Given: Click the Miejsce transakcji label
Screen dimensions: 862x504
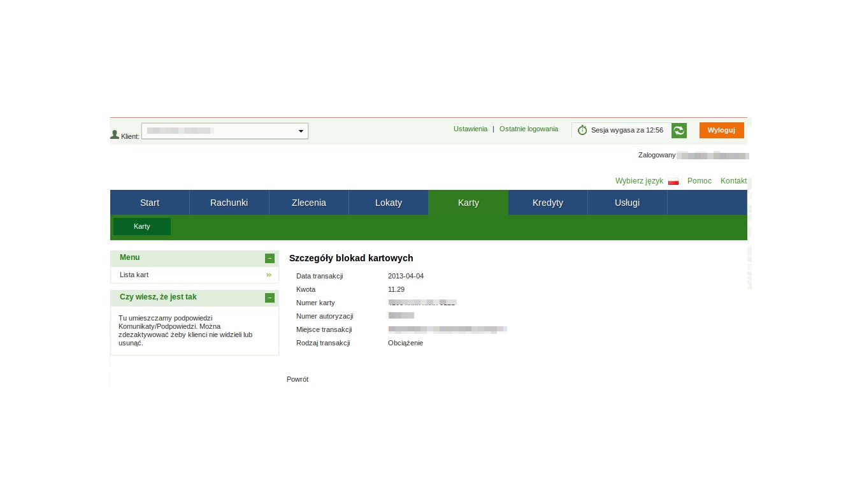Looking at the screenshot, I should pos(324,329).
